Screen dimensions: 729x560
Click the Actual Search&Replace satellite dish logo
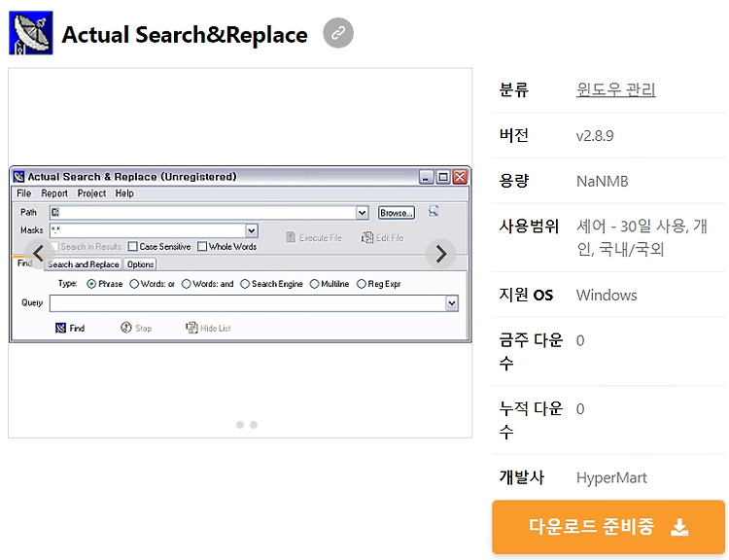point(31,33)
